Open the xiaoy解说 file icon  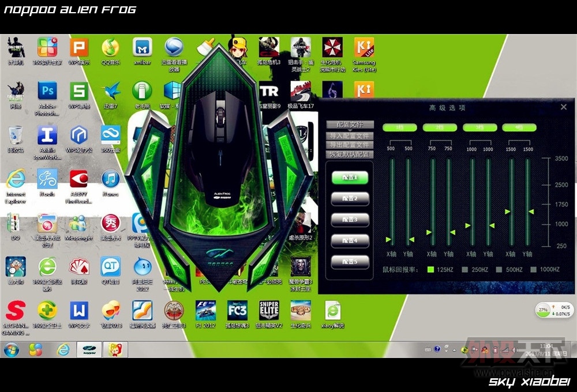tap(332, 314)
